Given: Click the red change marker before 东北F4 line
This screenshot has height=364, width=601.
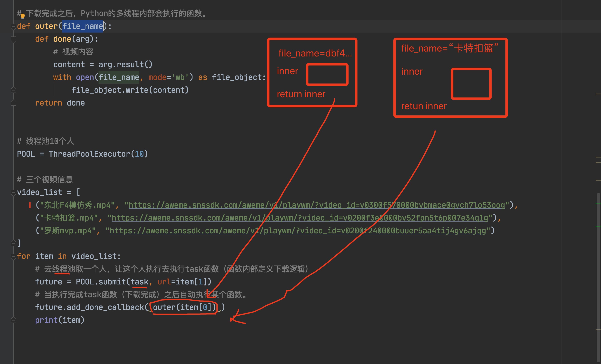Looking at the screenshot, I should pos(30,205).
